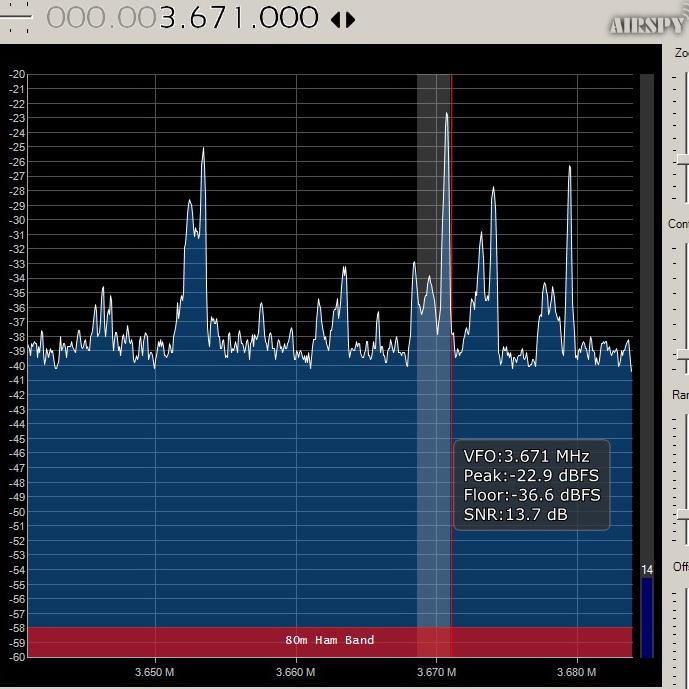Tune to the signal peak near 3.674 MHz
689x689 pixels.
493,190
